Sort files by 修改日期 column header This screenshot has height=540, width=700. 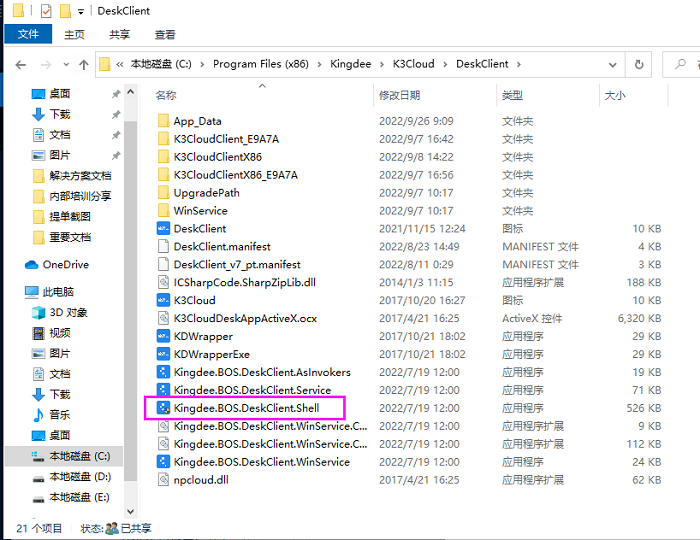[399, 95]
